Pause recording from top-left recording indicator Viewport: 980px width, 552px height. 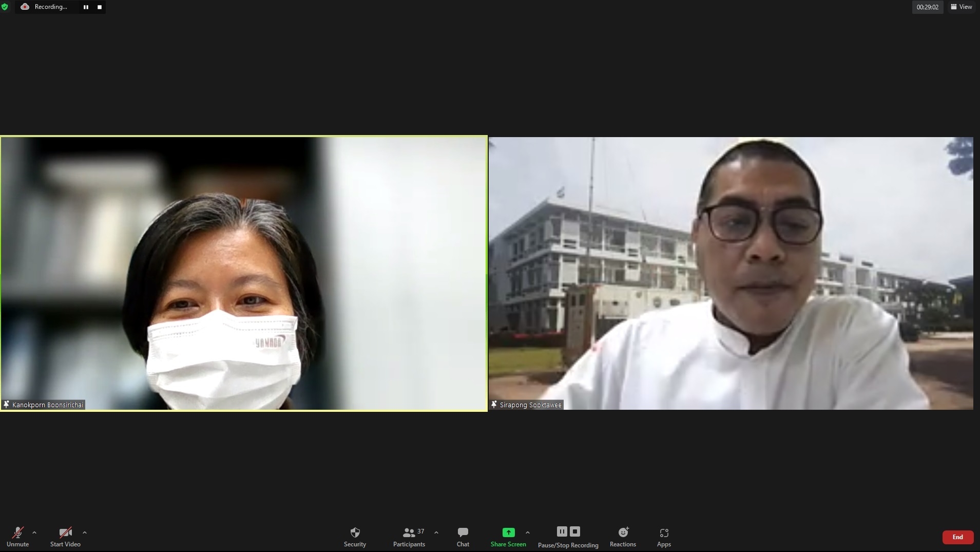tap(86, 7)
